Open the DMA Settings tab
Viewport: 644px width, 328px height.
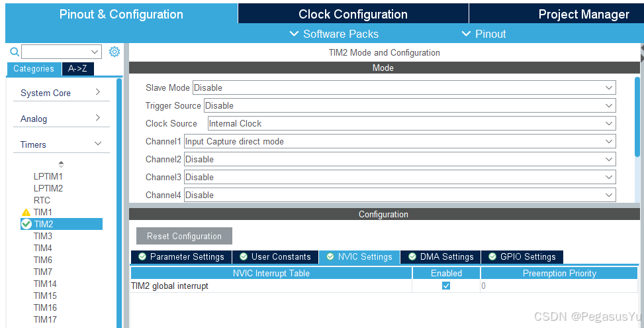(441, 257)
